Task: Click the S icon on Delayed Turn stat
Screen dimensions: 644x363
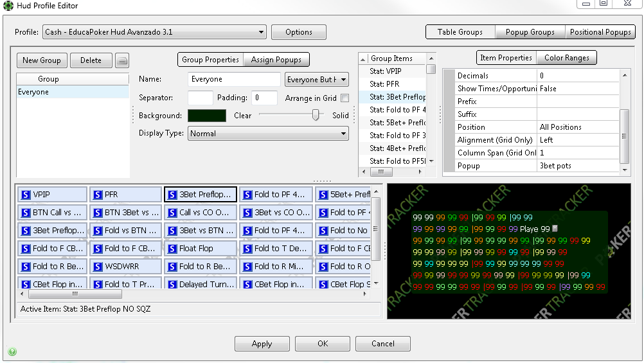Action: 172,284
